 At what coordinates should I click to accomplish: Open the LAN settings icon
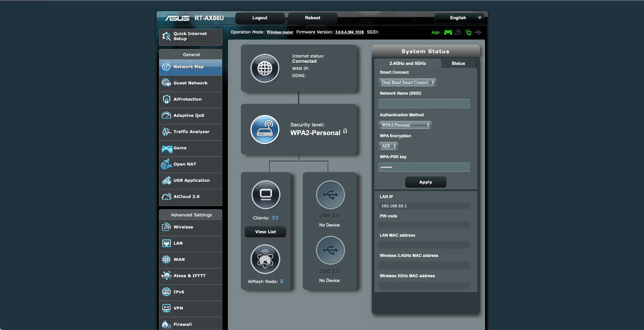(x=166, y=243)
